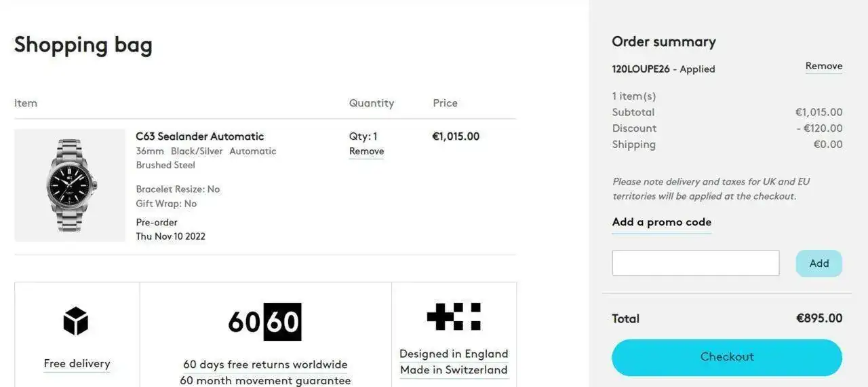
Task: Click the 60 60 guarantee logo
Action: point(264,321)
